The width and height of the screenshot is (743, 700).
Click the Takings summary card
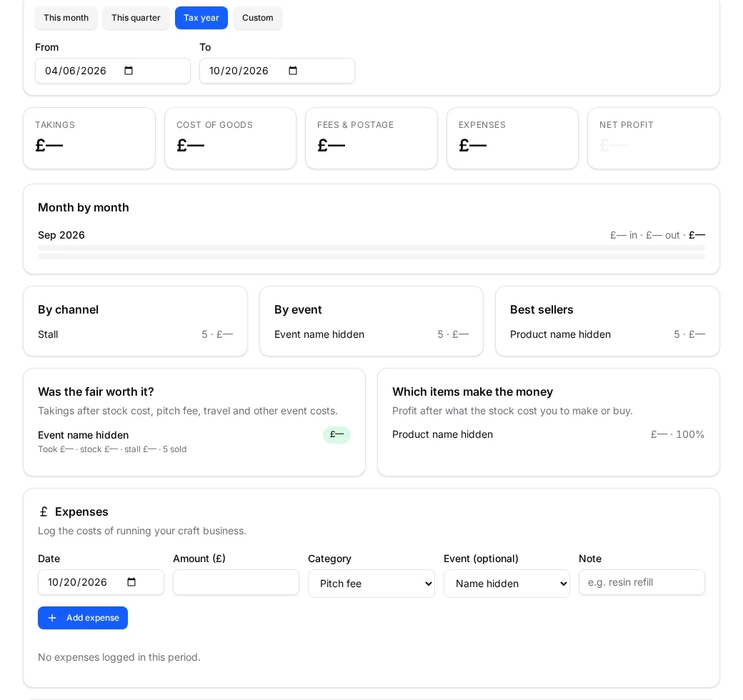tap(89, 139)
